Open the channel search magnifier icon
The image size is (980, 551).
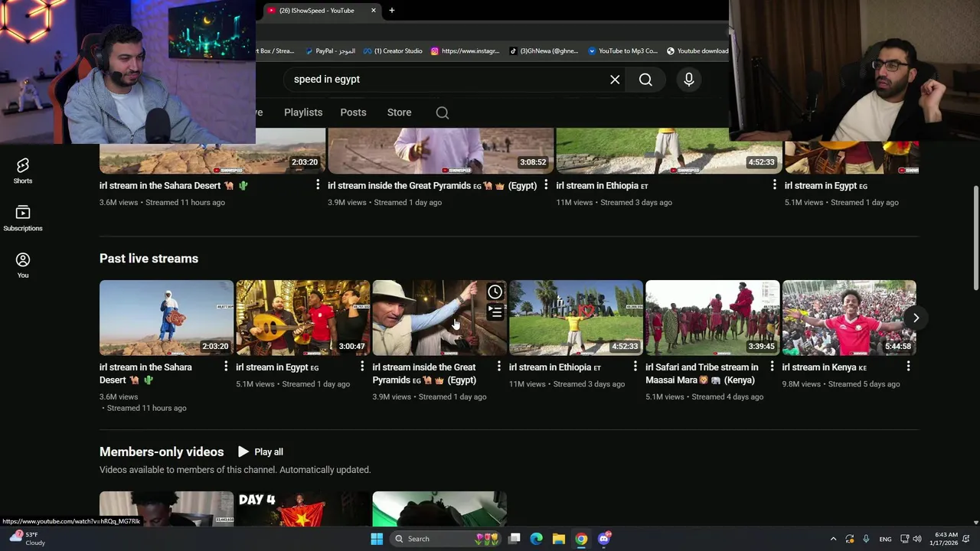pyautogui.click(x=443, y=112)
